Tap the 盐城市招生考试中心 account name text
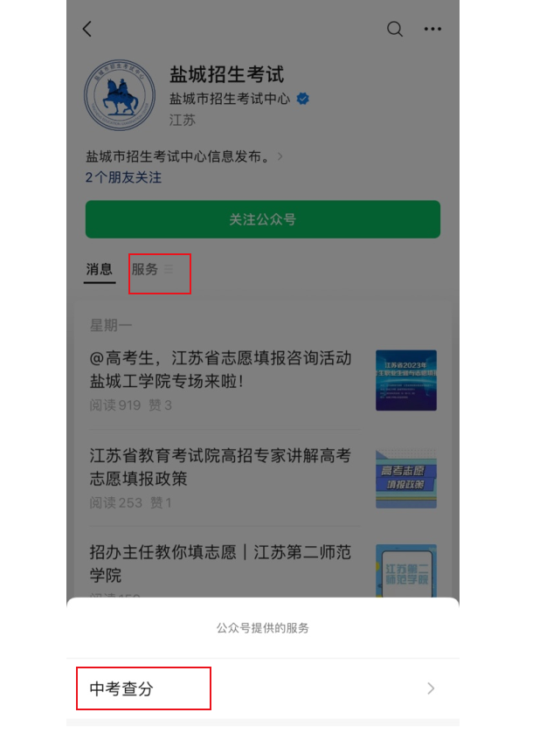The width and height of the screenshot is (560, 733). pyautogui.click(x=230, y=99)
